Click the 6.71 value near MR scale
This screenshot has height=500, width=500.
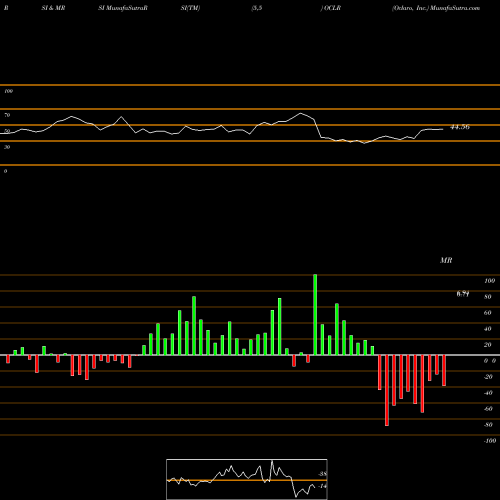[463, 294]
